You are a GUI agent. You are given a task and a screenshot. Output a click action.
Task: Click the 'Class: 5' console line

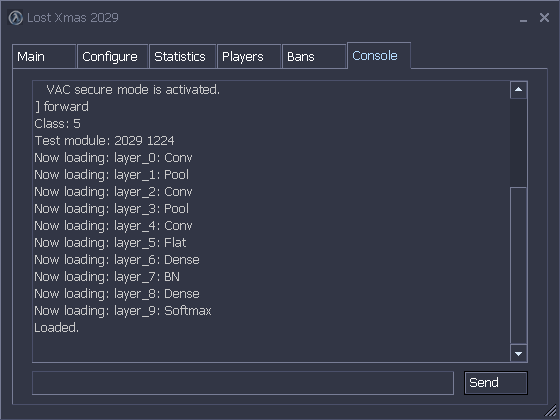(x=58, y=124)
